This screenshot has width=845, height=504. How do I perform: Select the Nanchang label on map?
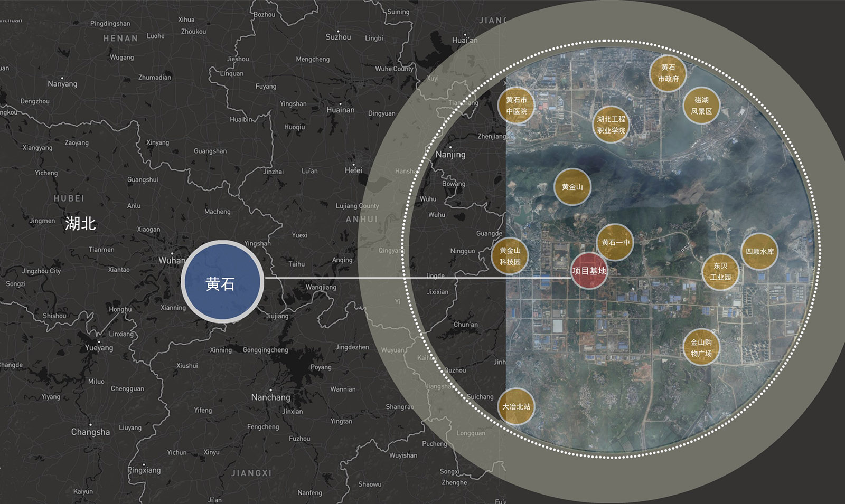[x=270, y=397]
